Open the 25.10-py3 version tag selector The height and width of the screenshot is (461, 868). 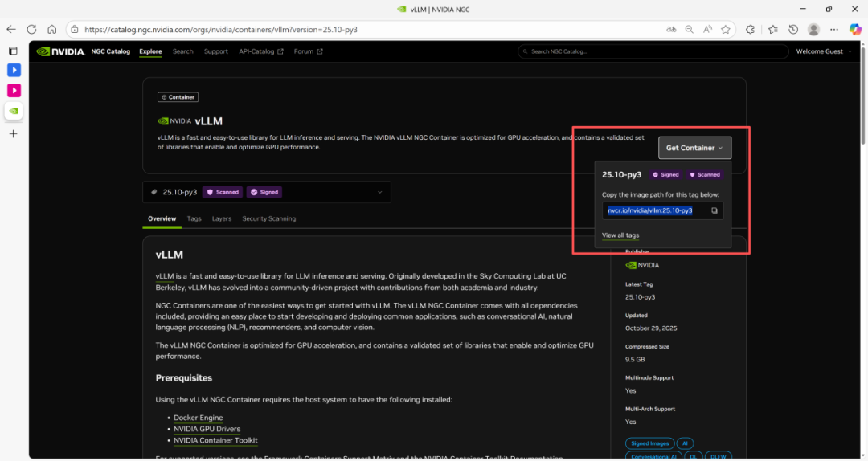pyautogui.click(x=266, y=192)
